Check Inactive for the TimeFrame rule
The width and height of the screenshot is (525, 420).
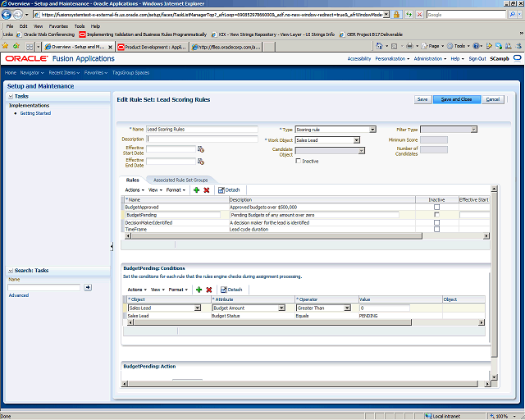pos(436,230)
